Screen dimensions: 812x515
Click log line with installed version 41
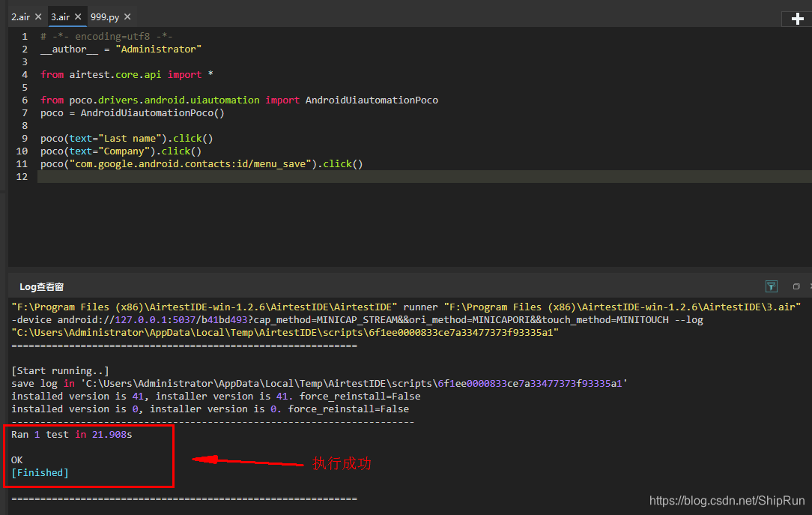(216, 397)
